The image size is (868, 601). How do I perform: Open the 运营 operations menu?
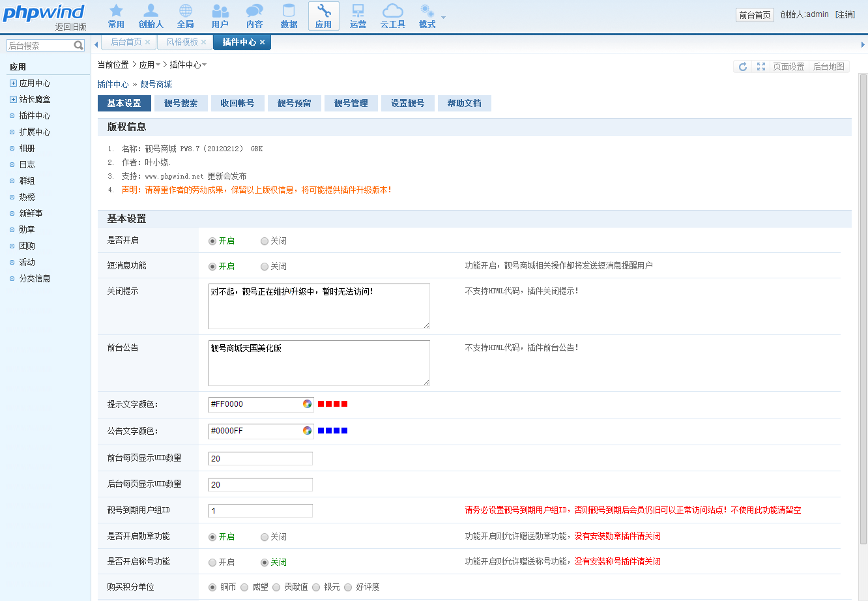358,16
